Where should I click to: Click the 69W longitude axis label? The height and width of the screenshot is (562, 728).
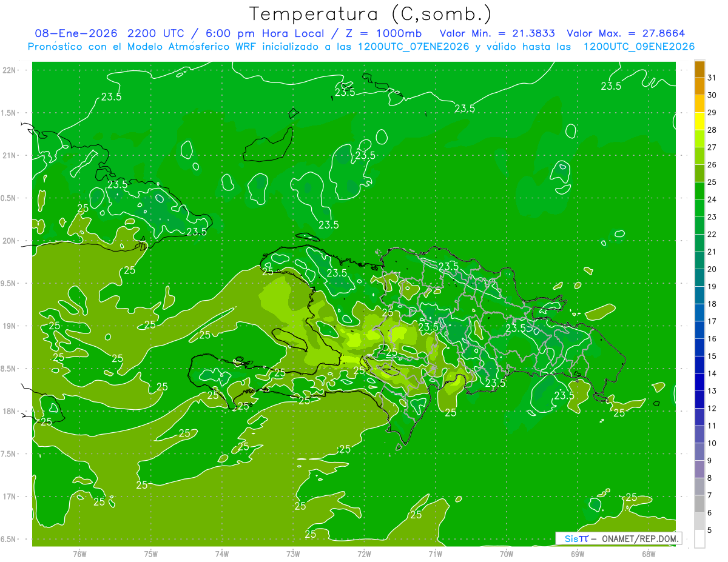pos(578,554)
